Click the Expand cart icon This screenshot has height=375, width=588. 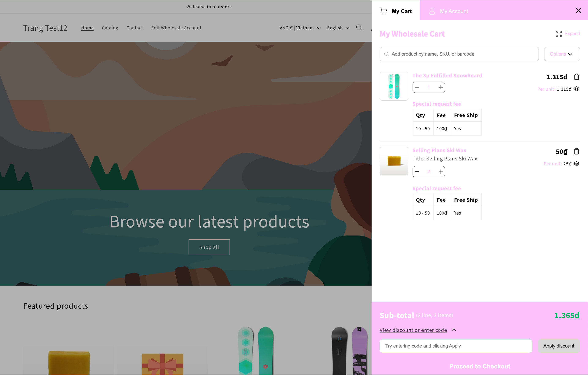coord(559,34)
